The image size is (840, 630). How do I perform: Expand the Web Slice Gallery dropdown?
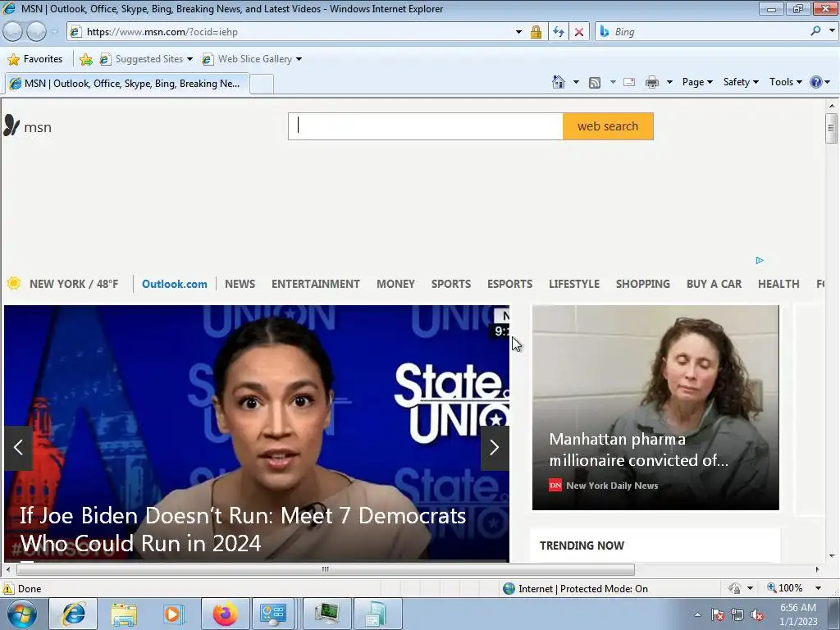[x=299, y=59]
